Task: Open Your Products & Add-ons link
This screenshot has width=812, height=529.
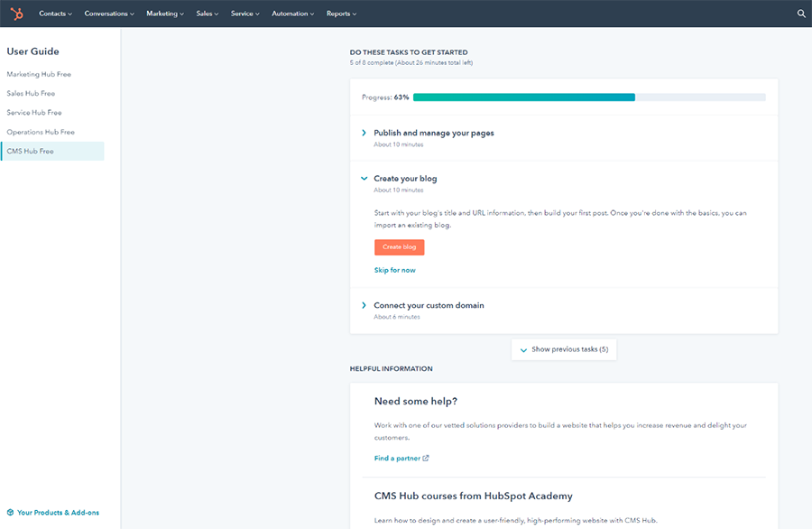Action: click(58, 513)
